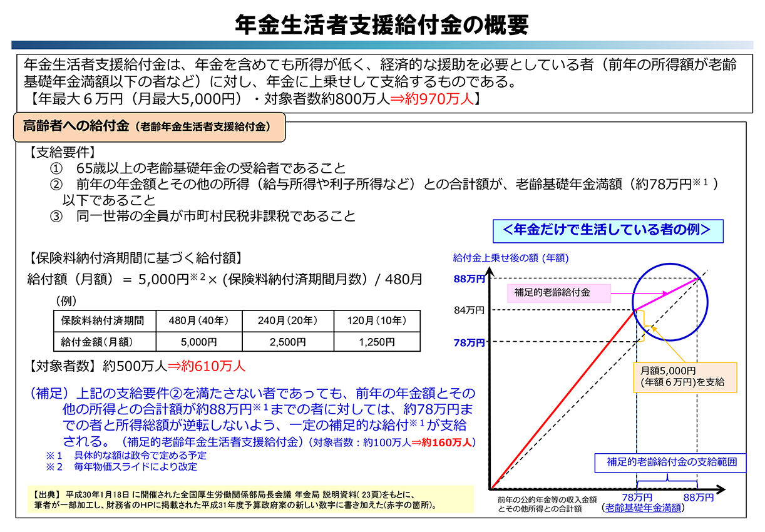Click the underlined （老齢基礎年金満額） label

click(x=642, y=509)
